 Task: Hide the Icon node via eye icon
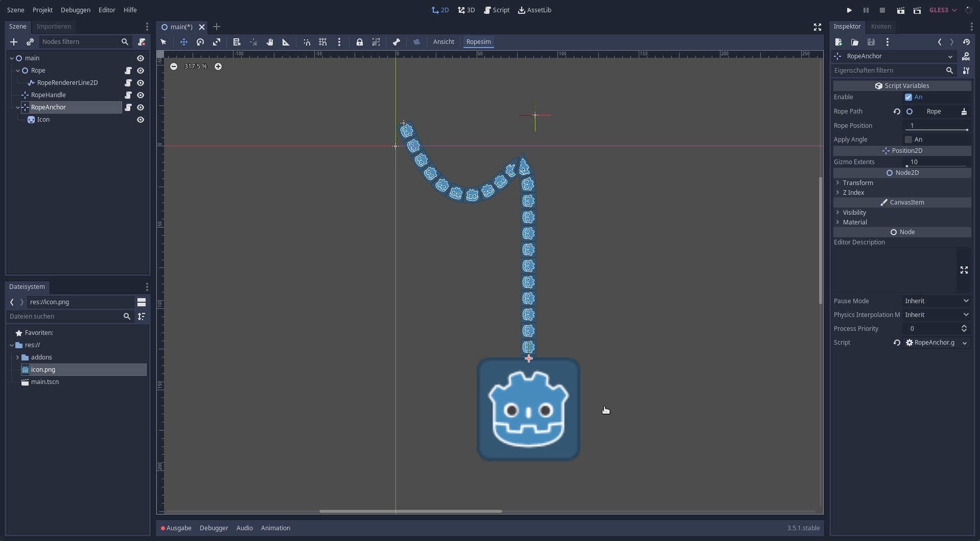141,120
